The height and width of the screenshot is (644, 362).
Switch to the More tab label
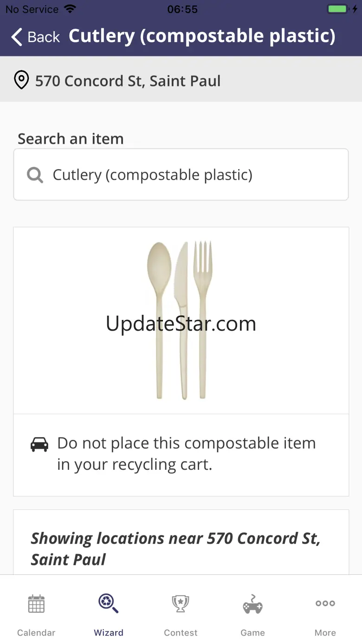(x=325, y=632)
